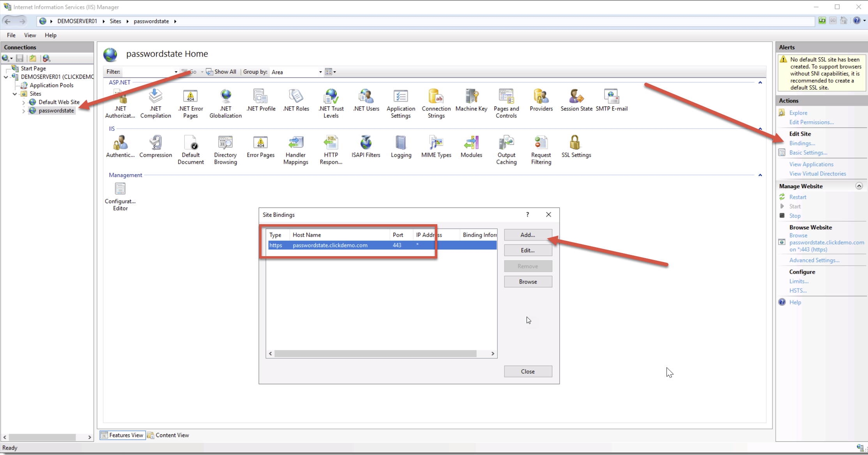Open the Application Settings feature
The height and width of the screenshot is (455, 868).
click(x=401, y=103)
